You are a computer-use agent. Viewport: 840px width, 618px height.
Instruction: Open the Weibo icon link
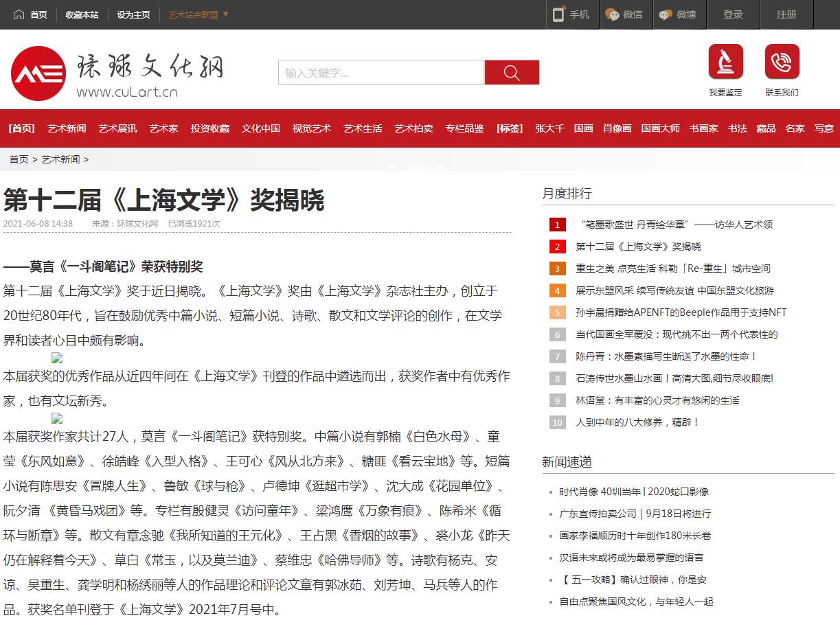click(x=664, y=14)
